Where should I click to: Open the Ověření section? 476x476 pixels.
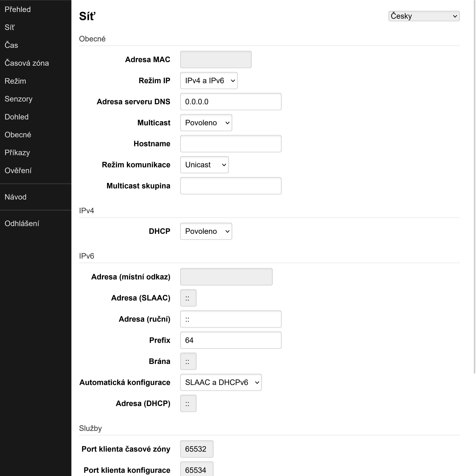(x=18, y=170)
